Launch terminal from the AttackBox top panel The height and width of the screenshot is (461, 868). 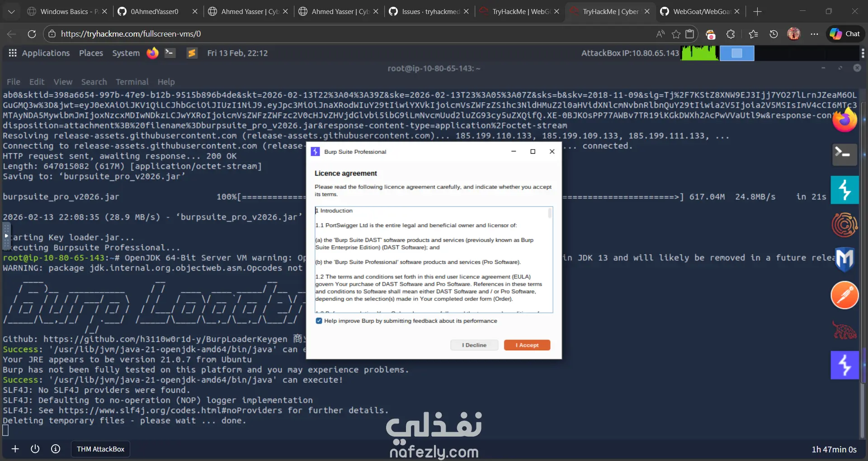[170, 53]
